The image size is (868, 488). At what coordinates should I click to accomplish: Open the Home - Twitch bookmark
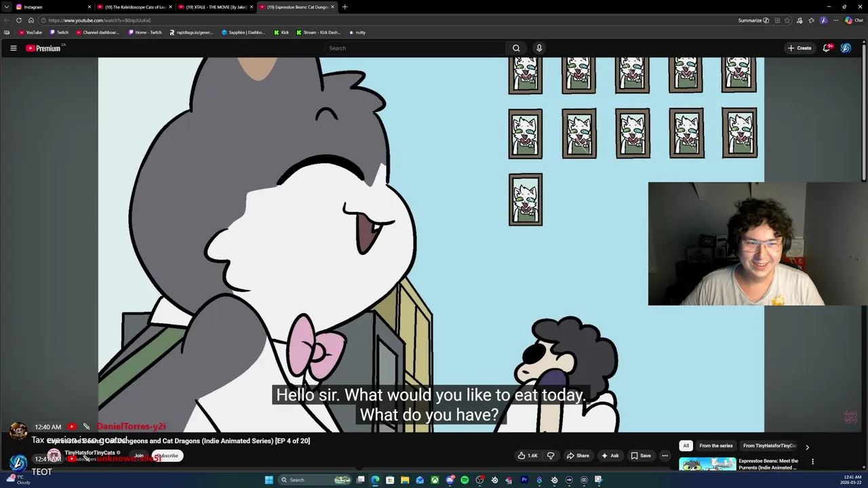tap(144, 32)
